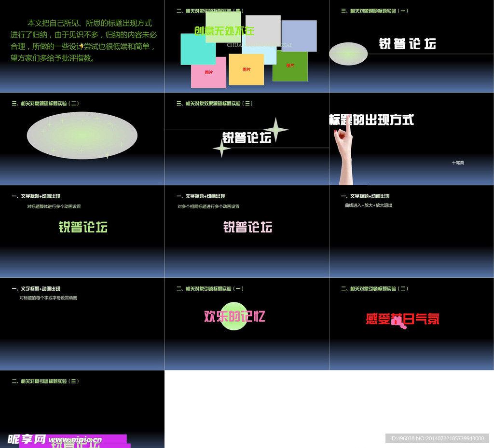Click the 标题的出现方式 title text

point(371,120)
